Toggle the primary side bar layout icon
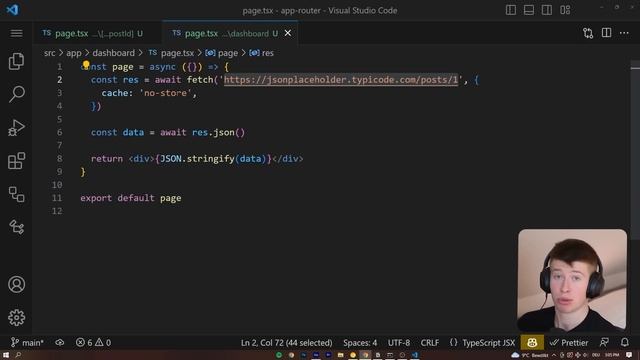The width and height of the screenshot is (640, 360). [x=511, y=10]
